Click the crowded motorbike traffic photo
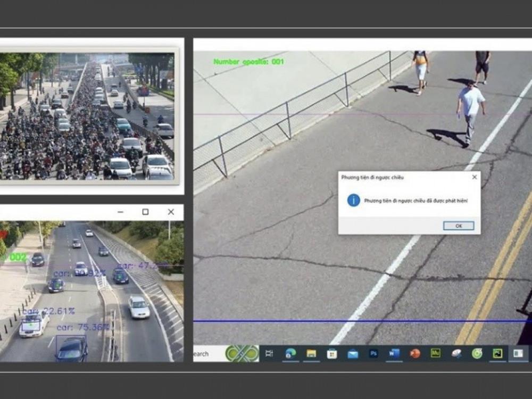The image size is (532, 399). tap(87, 116)
